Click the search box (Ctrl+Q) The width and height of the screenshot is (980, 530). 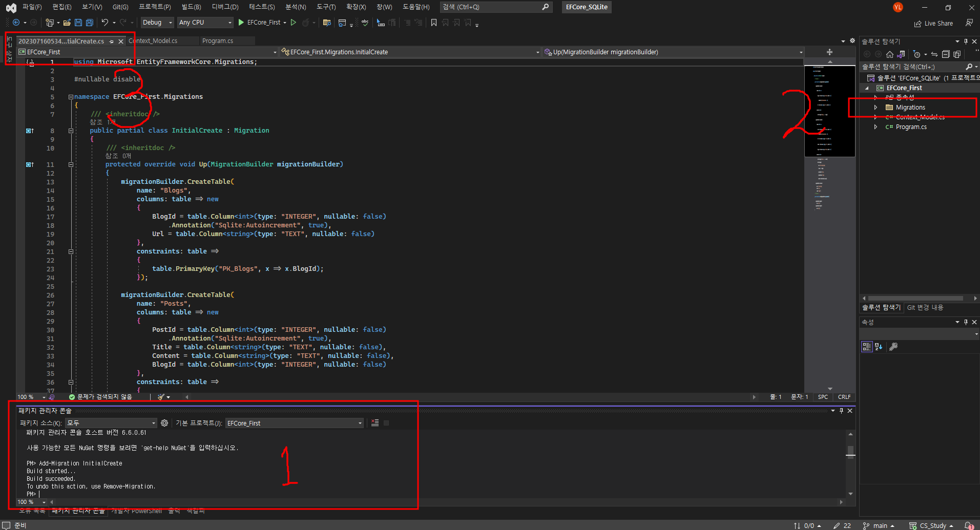tap(496, 7)
